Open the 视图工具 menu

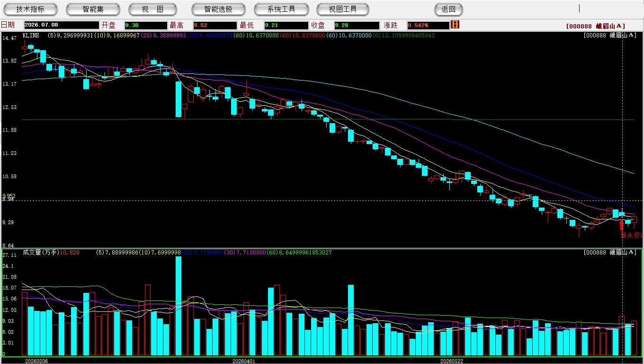pyautogui.click(x=343, y=9)
